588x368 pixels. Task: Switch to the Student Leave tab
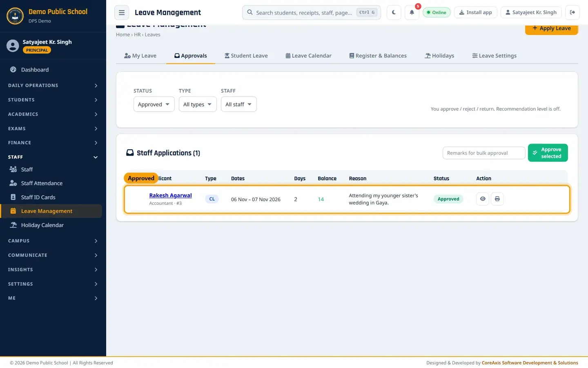click(246, 56)
